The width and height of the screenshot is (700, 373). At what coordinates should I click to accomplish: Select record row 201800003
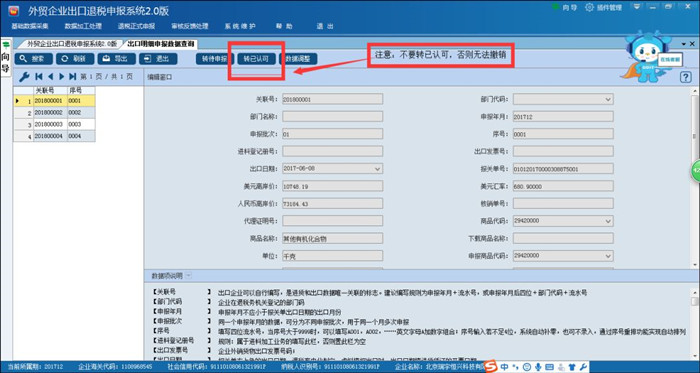tap(54, 124)
